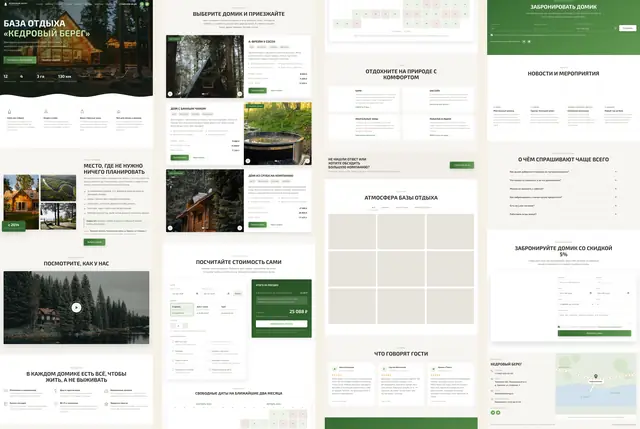The image size is (640, 429).
Task: Tick first extra service checkbox in calculator
Action: click(x=173, y=342)
